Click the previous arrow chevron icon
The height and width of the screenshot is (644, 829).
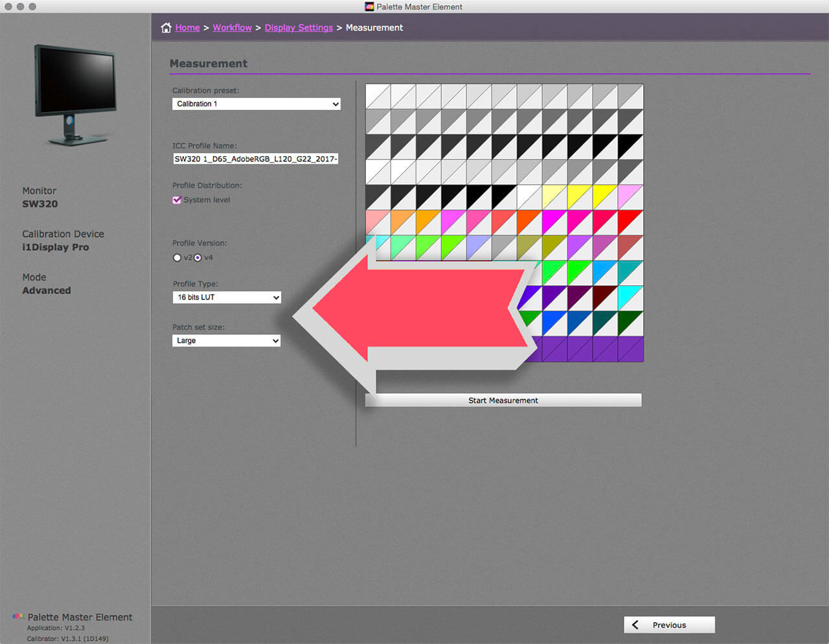coord(635,625)
